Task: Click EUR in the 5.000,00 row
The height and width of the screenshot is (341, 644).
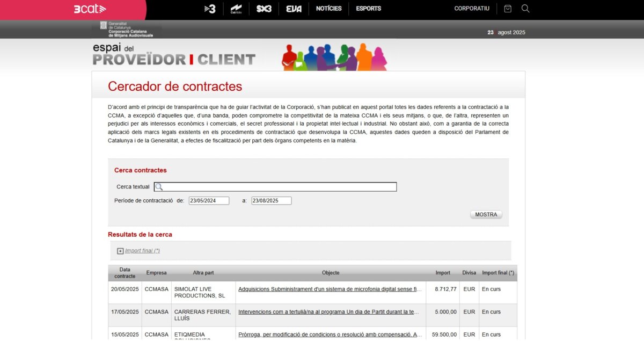Action: 469,312
